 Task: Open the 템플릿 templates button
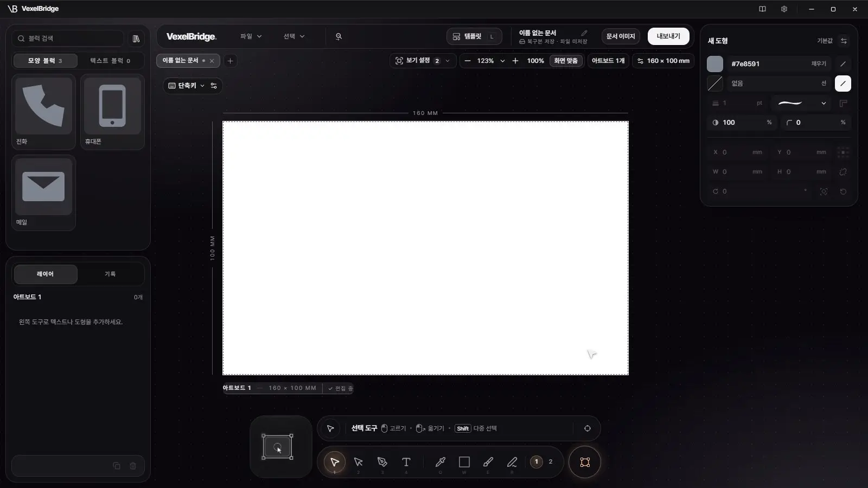(x=474, y=36)
